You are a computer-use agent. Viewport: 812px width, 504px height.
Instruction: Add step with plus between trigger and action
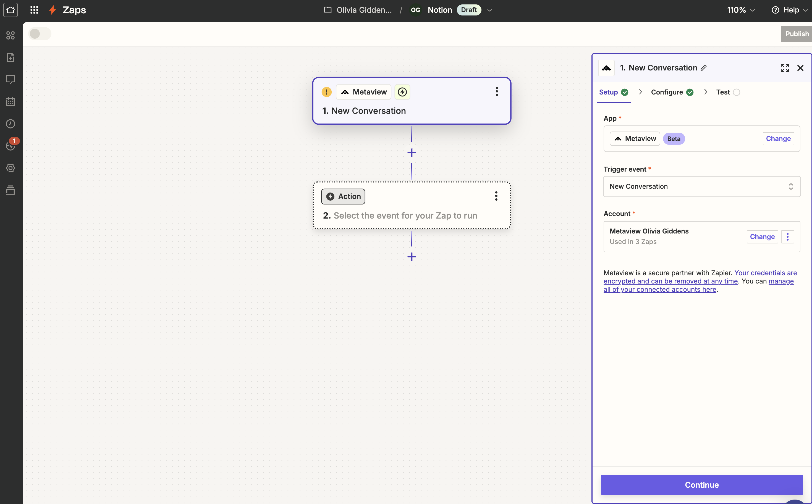tap(412, 153)
